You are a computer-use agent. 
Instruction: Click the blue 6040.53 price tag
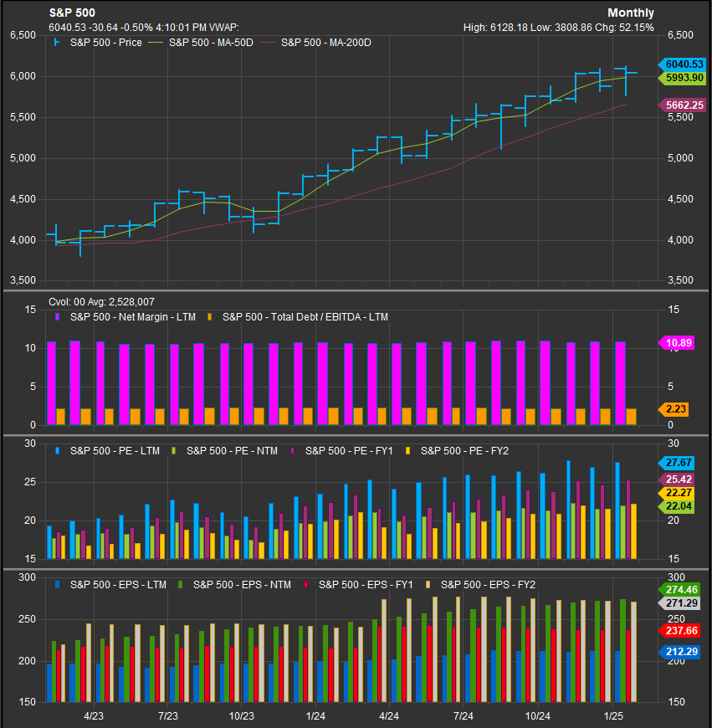tap(682, 64)
